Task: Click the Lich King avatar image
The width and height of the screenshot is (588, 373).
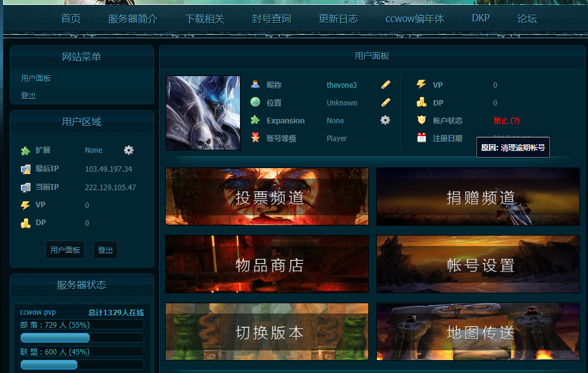Action: click(203, 112)
